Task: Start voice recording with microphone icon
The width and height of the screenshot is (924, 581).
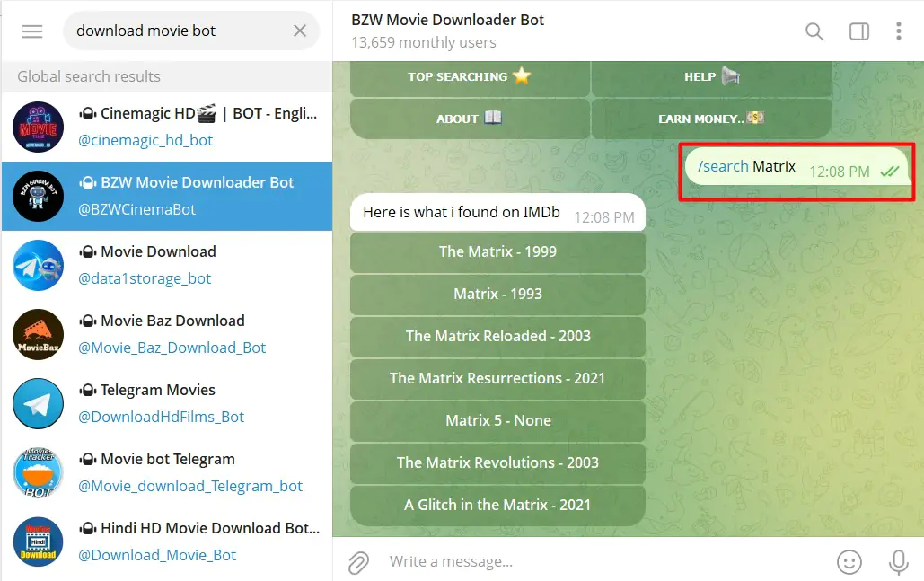Action: point(899,561)
